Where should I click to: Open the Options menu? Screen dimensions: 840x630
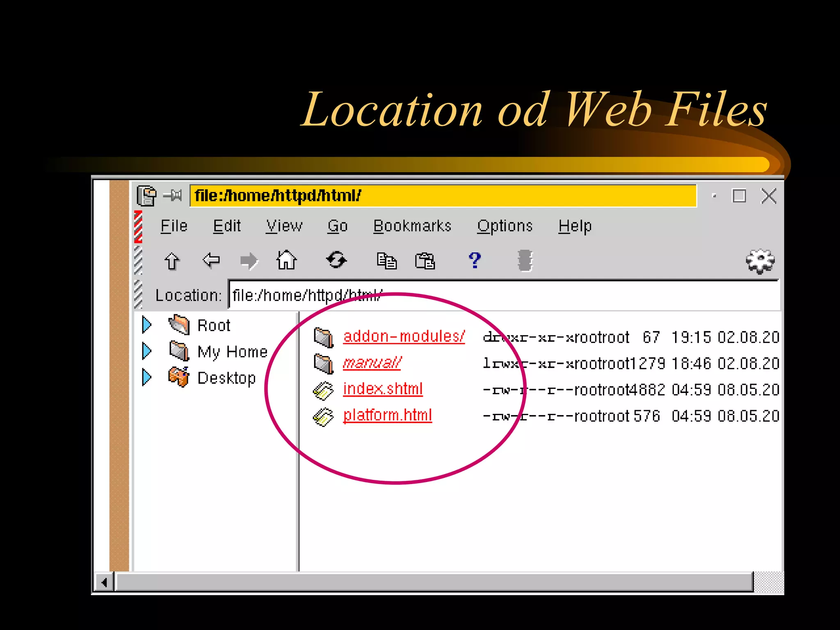(505, 226)
